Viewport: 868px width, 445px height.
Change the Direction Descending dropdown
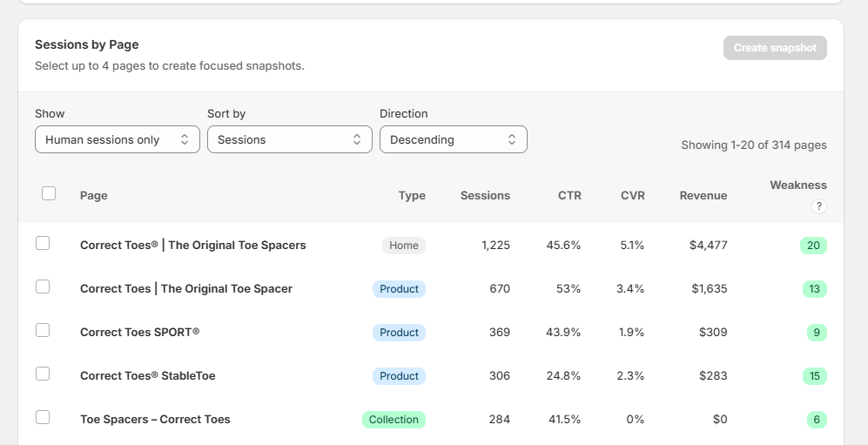click(x=454, y=139)
